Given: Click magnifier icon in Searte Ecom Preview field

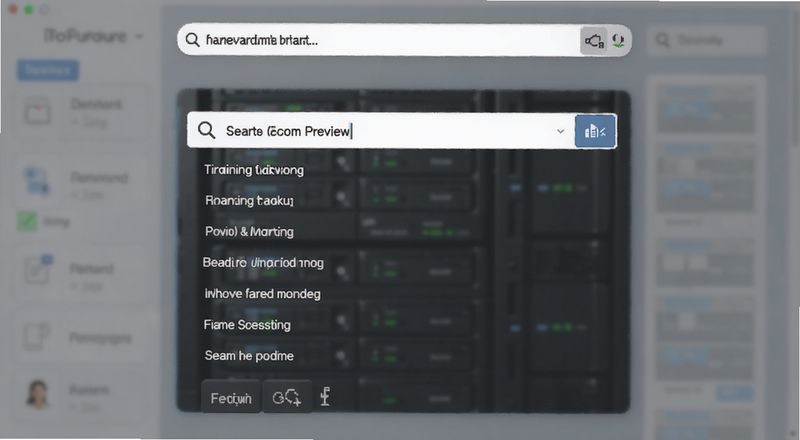Looking at the screenshot, I should point(207,130).
